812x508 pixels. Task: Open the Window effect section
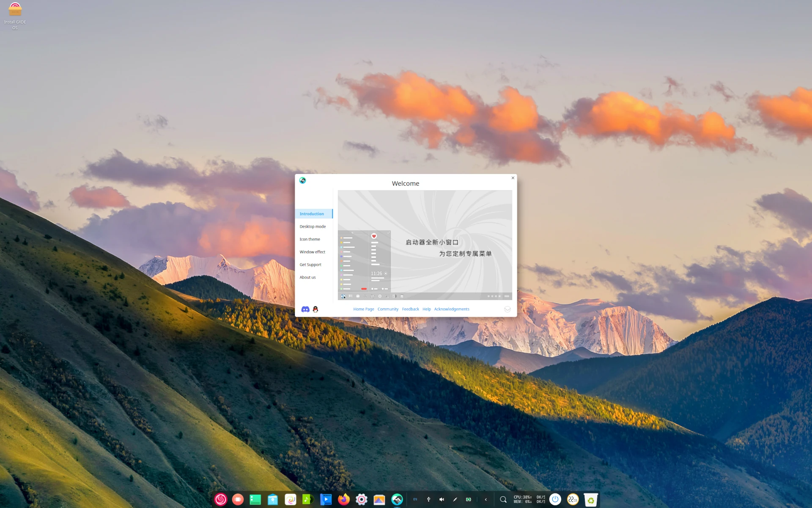click(x=312, y=252)
